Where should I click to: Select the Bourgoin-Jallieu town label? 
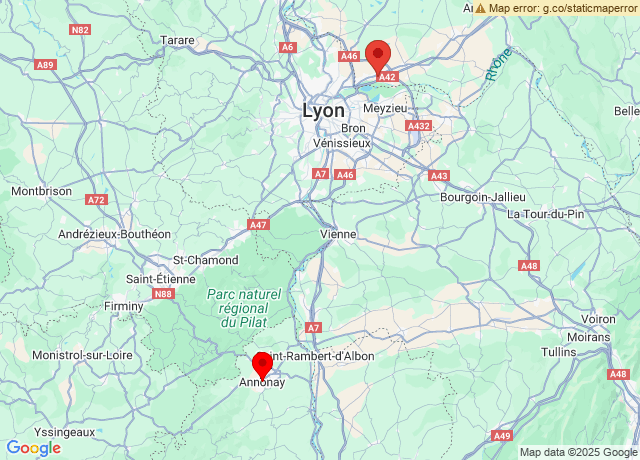[483, 198]
